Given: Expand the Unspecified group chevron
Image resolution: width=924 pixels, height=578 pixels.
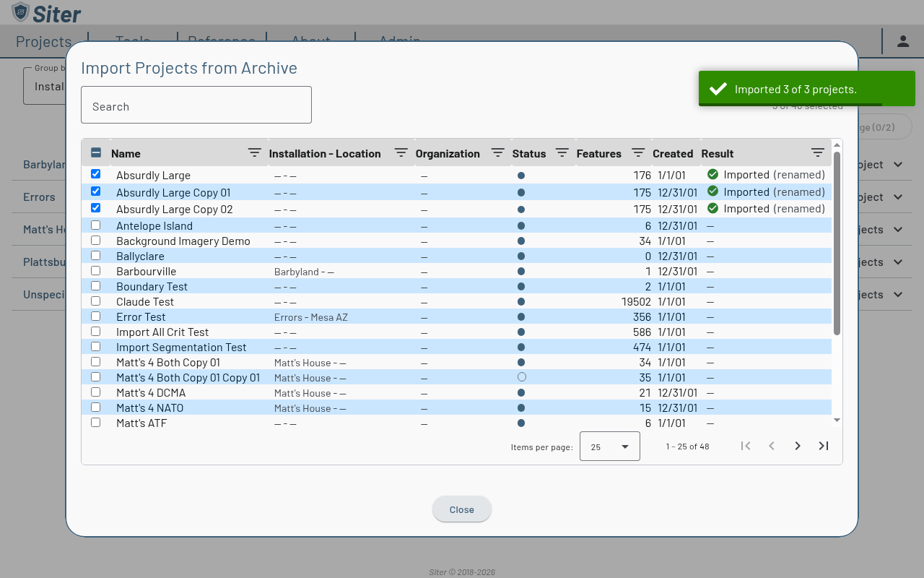Looking at the screenshot, I should click(898, 295).
